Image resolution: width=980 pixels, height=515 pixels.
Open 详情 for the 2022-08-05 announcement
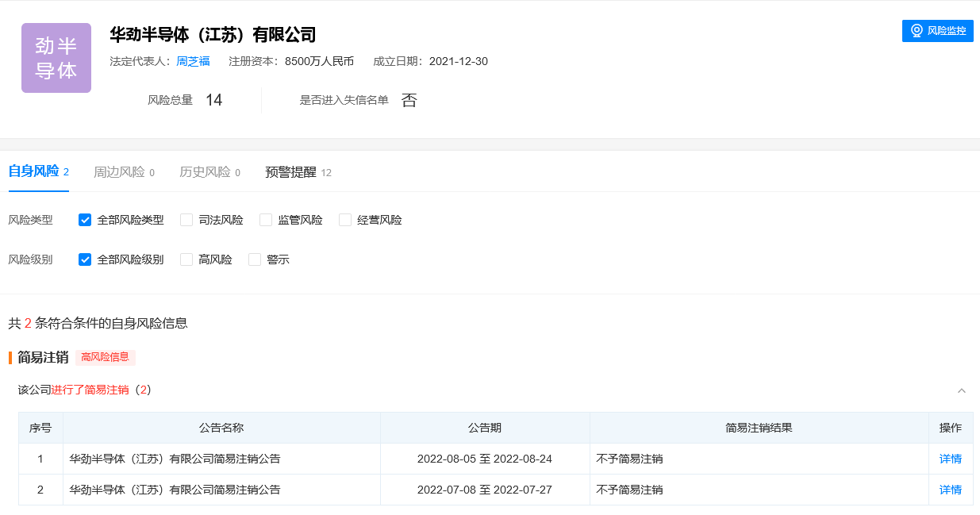tap(951, 459)
